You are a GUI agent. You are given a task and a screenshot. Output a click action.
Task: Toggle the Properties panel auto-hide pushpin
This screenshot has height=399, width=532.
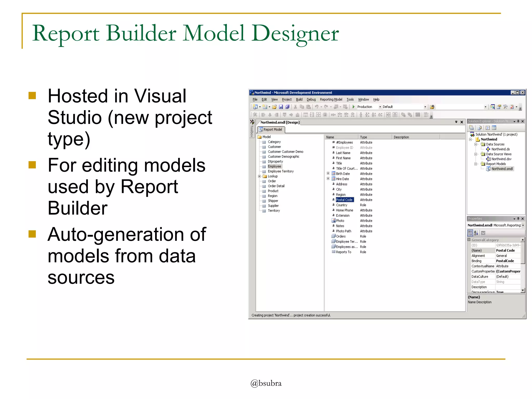(x=518, y=219)
